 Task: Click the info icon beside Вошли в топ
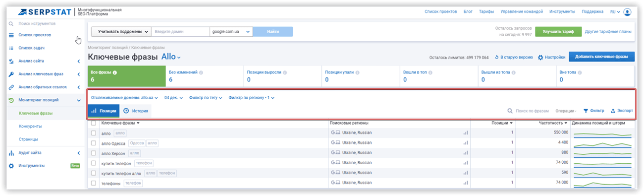pyautogui.click(x=430, y=72)
